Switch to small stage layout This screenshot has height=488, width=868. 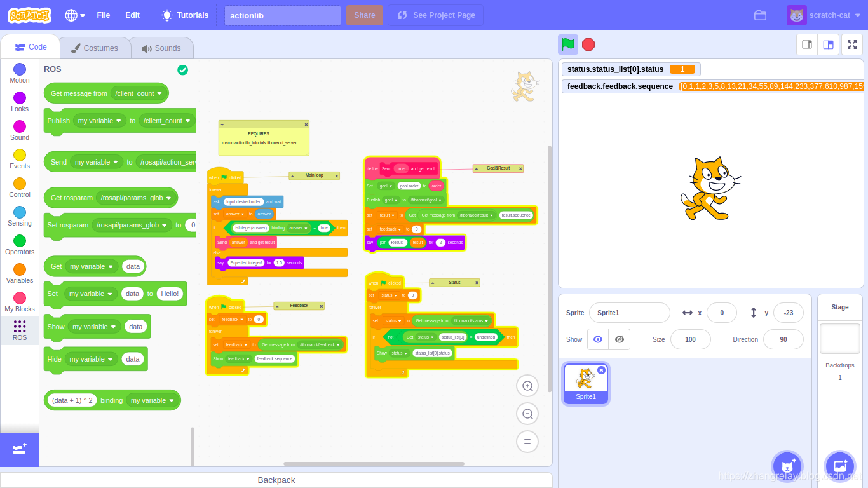[807, 44]
